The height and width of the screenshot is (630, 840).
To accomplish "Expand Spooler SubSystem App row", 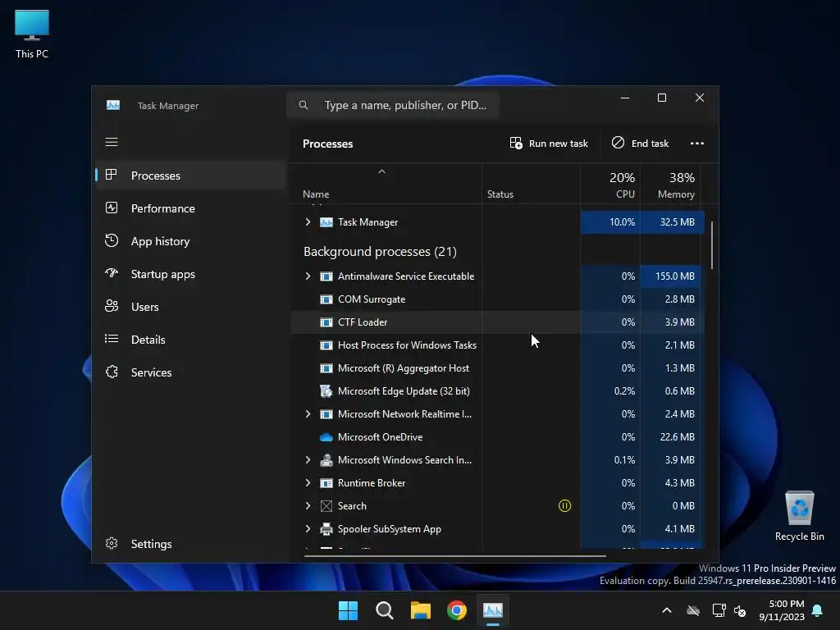I will pyautogui.click(x=308, y=529).
